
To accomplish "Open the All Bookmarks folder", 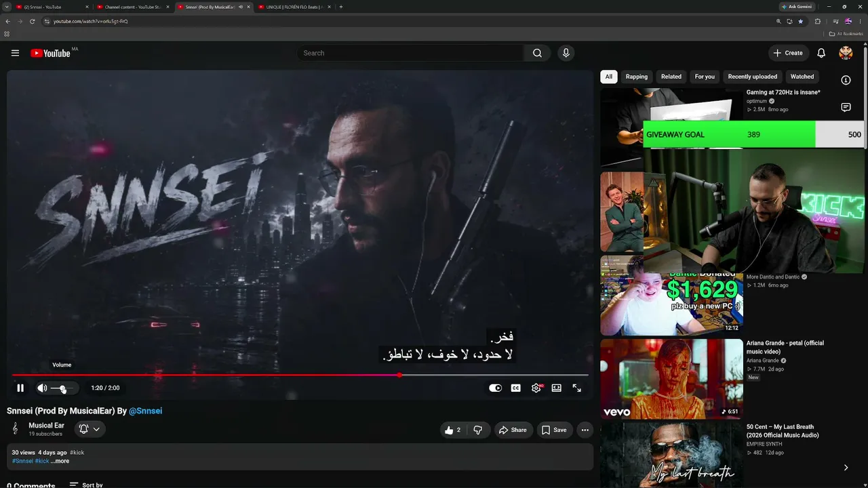I will tap(846, 33).
